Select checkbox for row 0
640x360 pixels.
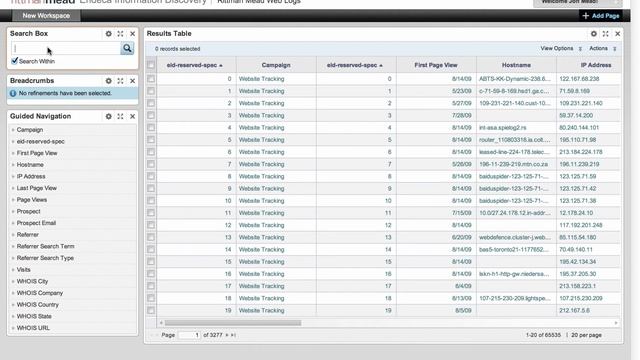151,79
